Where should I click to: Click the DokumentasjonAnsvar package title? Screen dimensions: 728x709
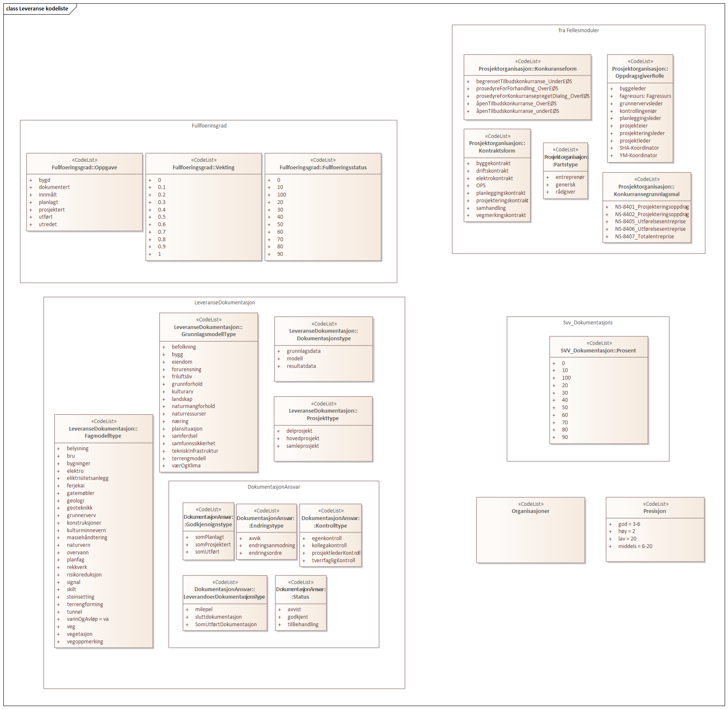pyautogui.click(x=274, y=487)
